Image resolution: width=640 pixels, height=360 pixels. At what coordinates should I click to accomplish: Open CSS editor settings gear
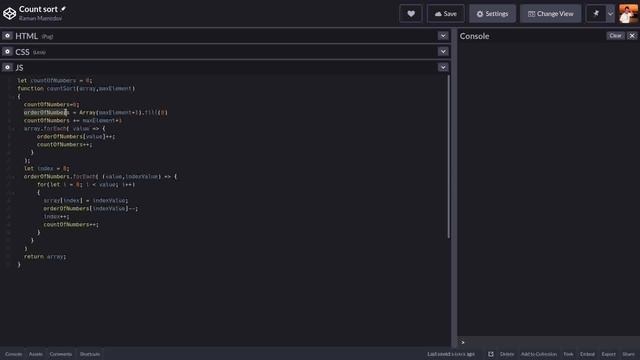[x=7, y=52]
